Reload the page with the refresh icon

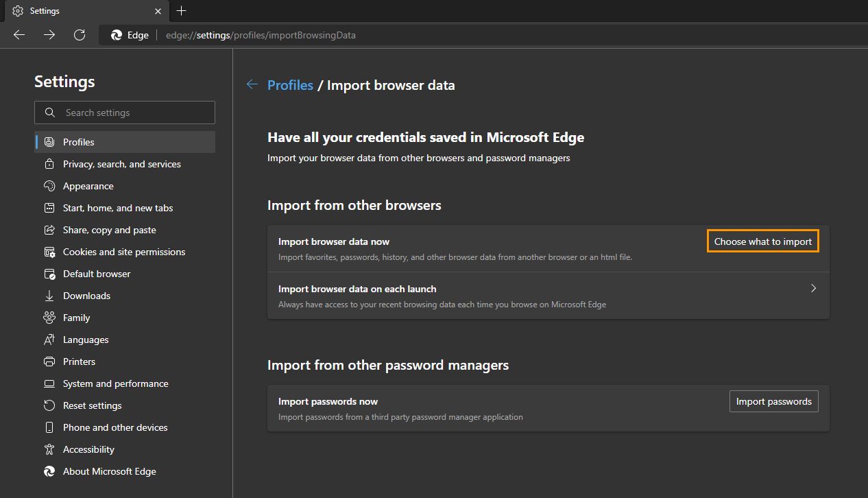80,35
